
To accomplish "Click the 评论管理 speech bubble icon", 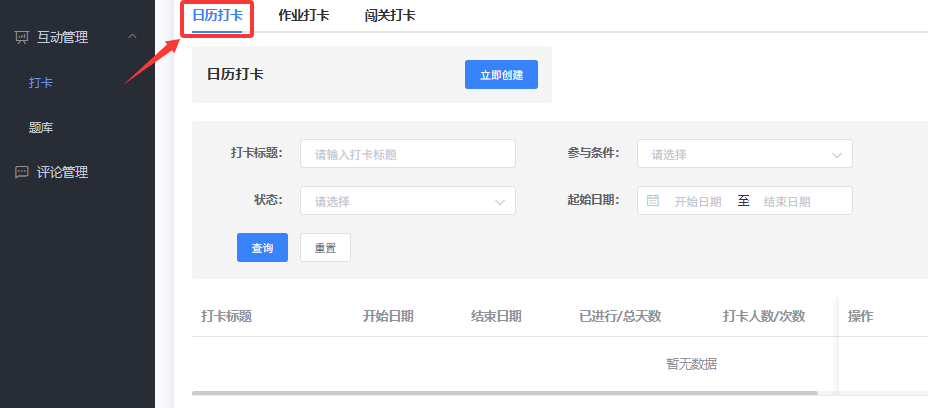I will tap(21, 172).
